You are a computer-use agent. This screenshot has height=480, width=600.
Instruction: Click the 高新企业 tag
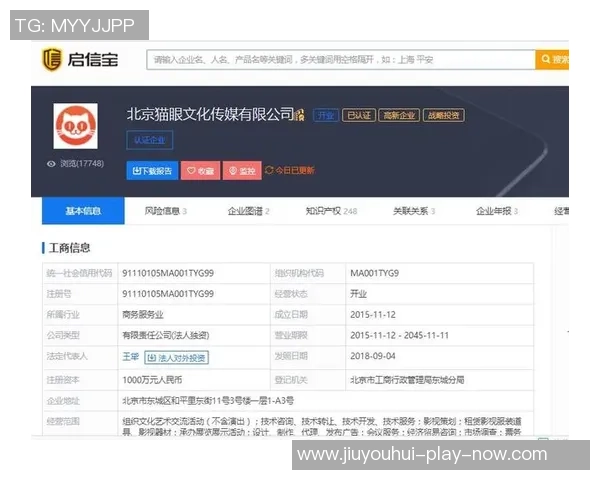coord(399,115)
